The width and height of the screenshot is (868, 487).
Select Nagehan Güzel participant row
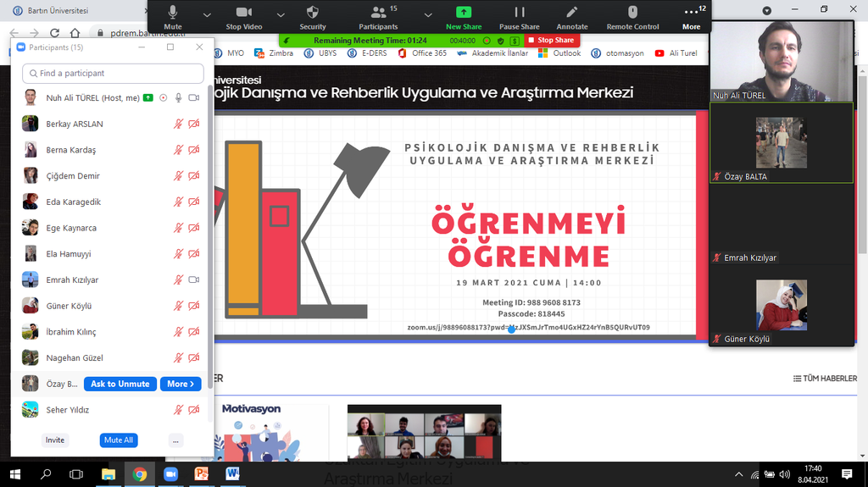(111, 358)
